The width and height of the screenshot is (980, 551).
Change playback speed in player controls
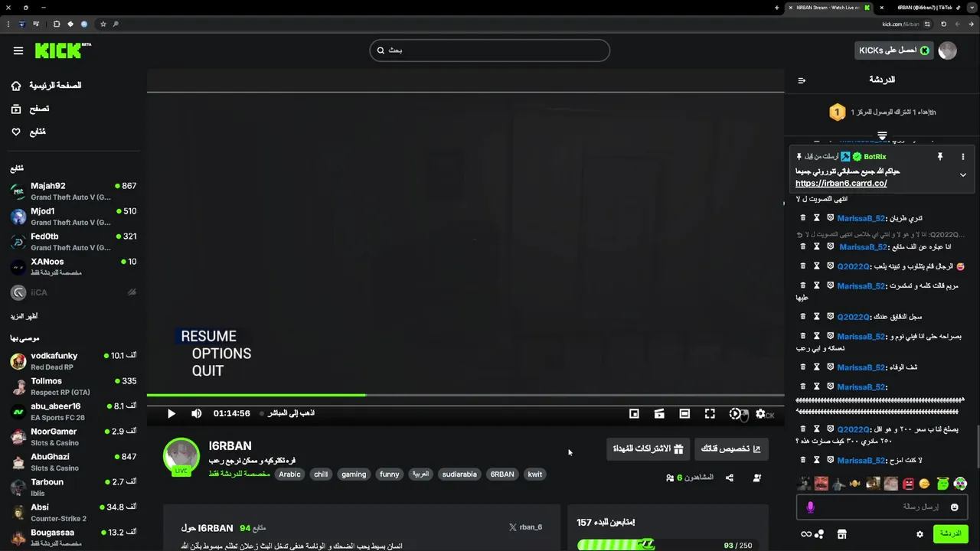pos(735,413)
